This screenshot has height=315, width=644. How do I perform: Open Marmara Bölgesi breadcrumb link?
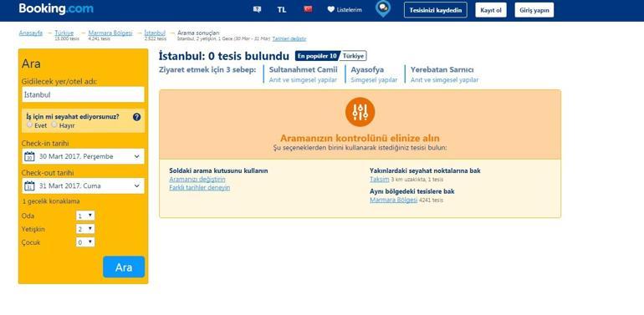coord(110,33)
